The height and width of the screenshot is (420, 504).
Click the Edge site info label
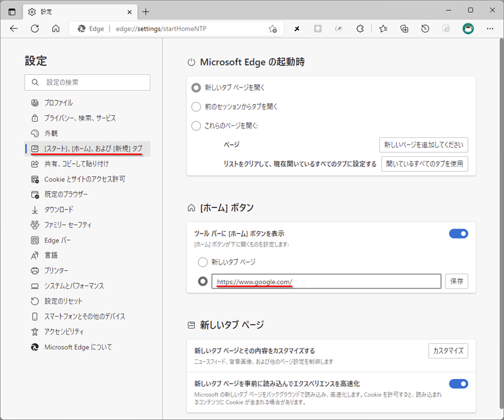pos(91,29)
